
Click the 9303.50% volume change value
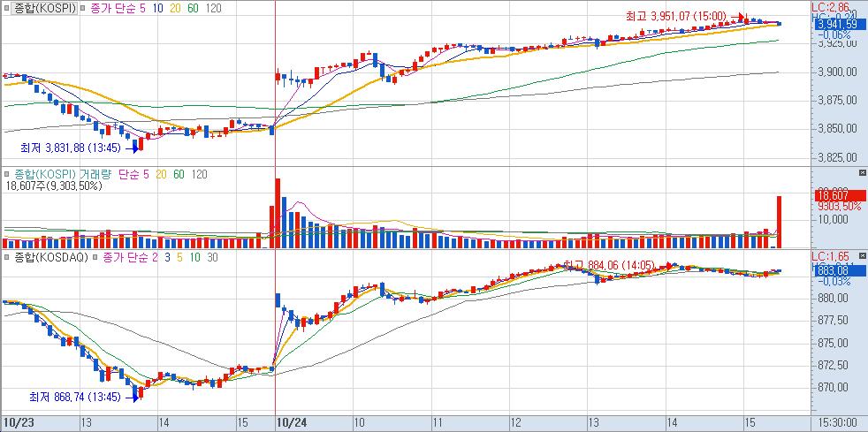pyautogui.click(x=840, y=206)
